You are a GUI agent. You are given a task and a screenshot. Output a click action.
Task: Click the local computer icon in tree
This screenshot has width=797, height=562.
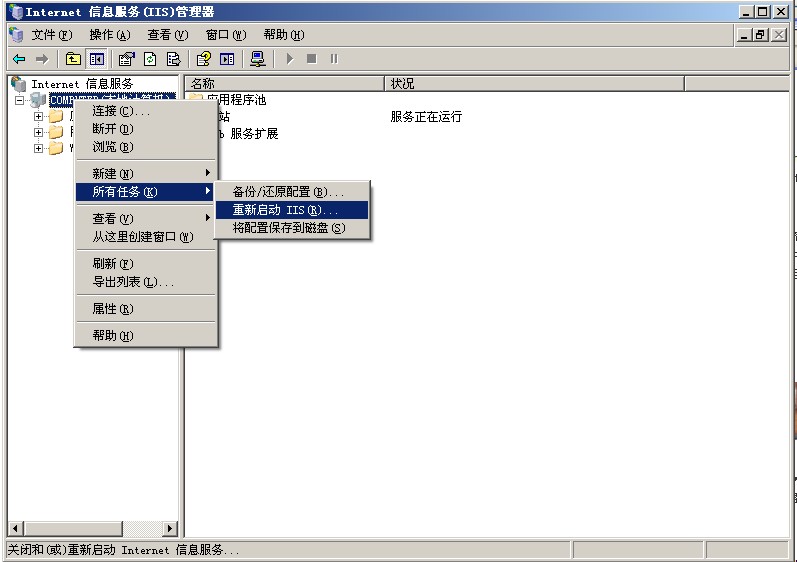pyautogui.click(x=38, y=100)
